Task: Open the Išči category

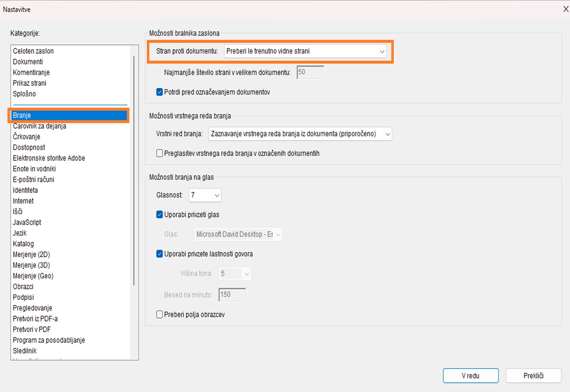Action: (x=18, y=212)
